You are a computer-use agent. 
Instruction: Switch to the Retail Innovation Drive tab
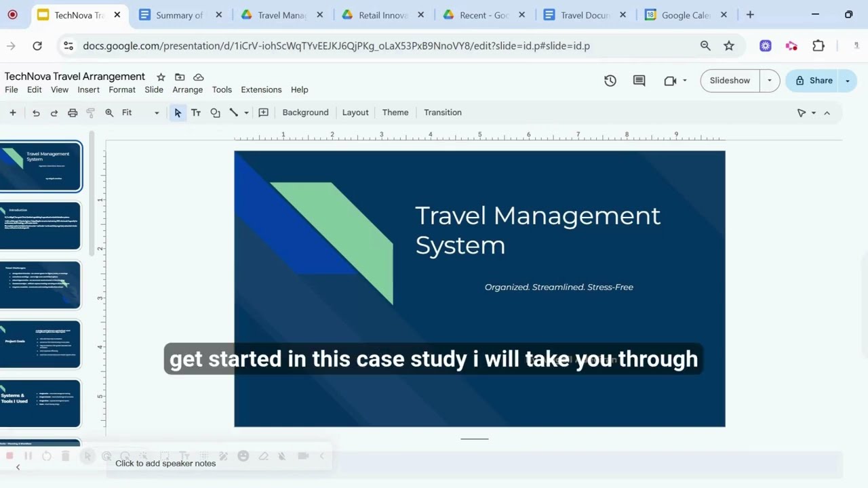tap(382, 15)
